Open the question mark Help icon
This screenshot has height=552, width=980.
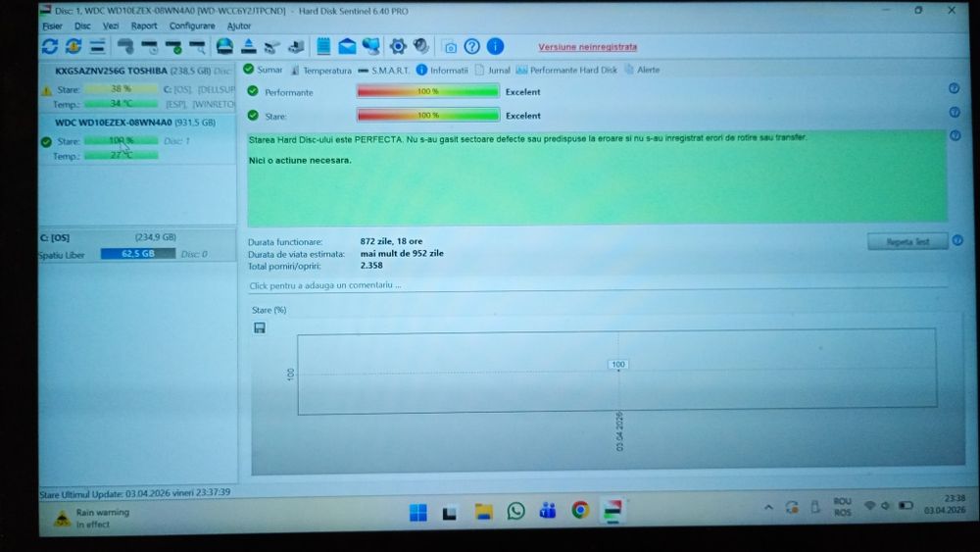472,46
